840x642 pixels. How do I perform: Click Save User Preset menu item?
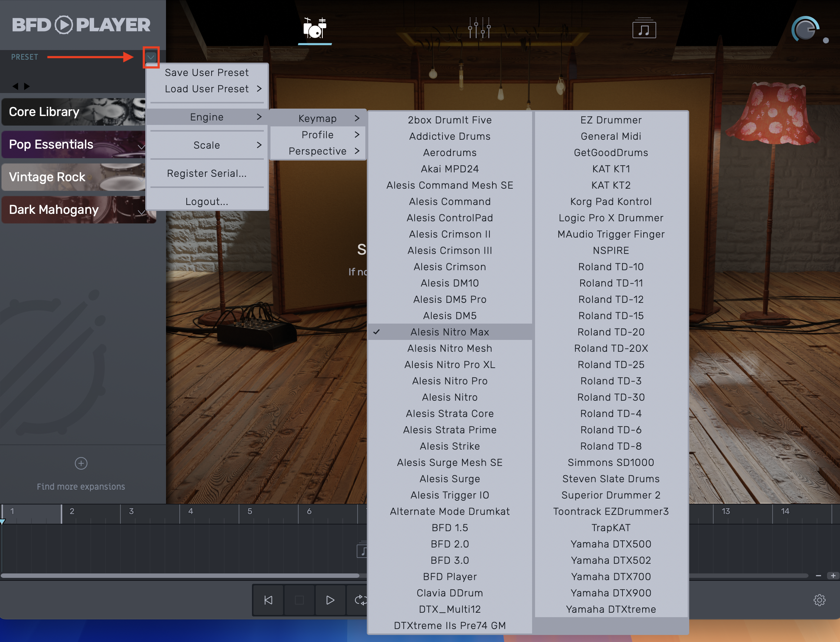207,72
